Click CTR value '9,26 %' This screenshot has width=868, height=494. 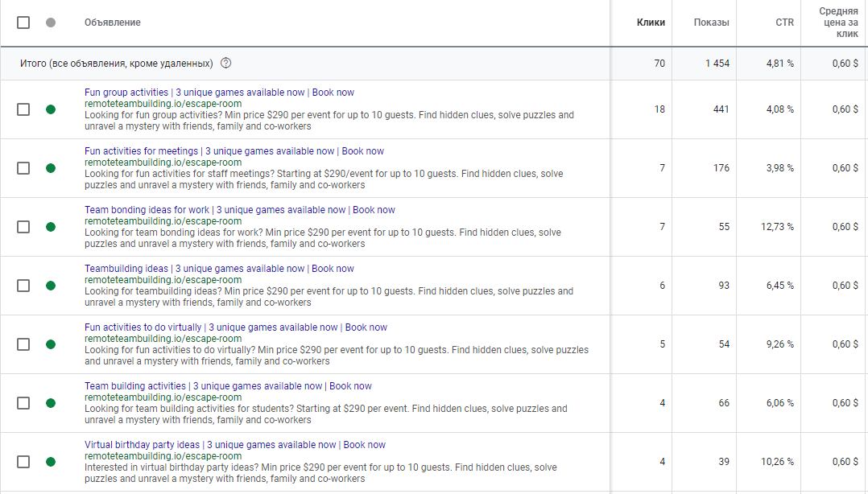(780, 344)
